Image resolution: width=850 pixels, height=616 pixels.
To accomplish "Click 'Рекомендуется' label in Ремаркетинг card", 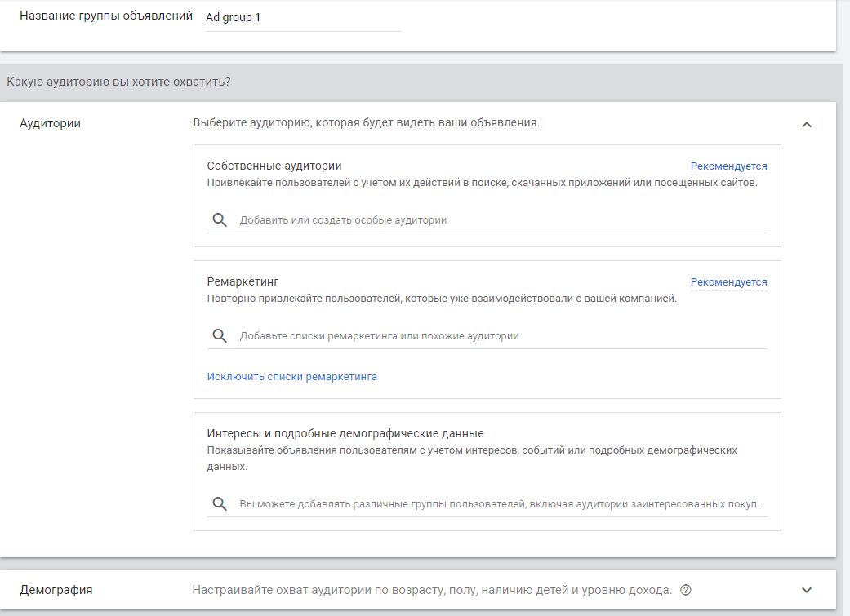I will point(728,282).
